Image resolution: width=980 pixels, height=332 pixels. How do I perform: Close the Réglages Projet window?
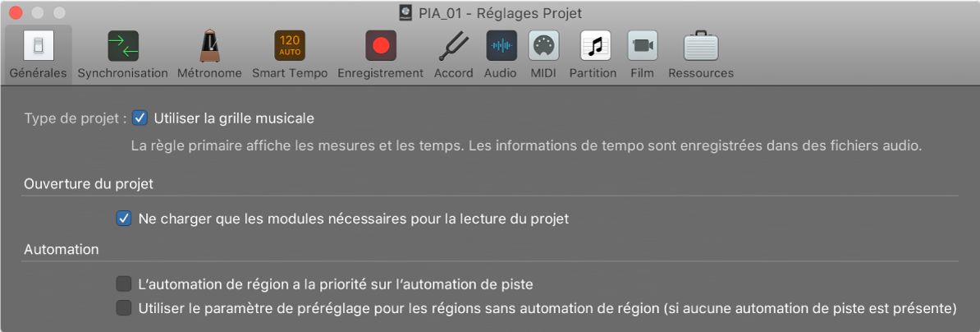(16, 13)
